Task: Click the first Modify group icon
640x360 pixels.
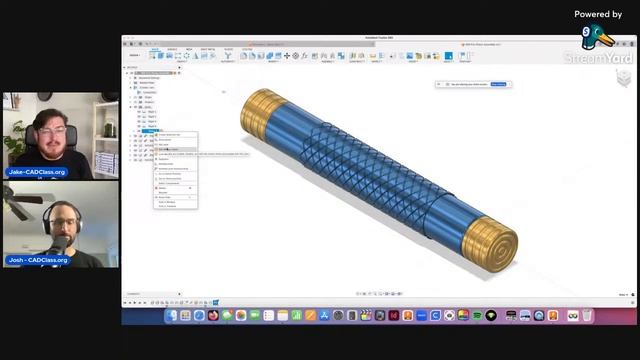Action: [244, 56]
